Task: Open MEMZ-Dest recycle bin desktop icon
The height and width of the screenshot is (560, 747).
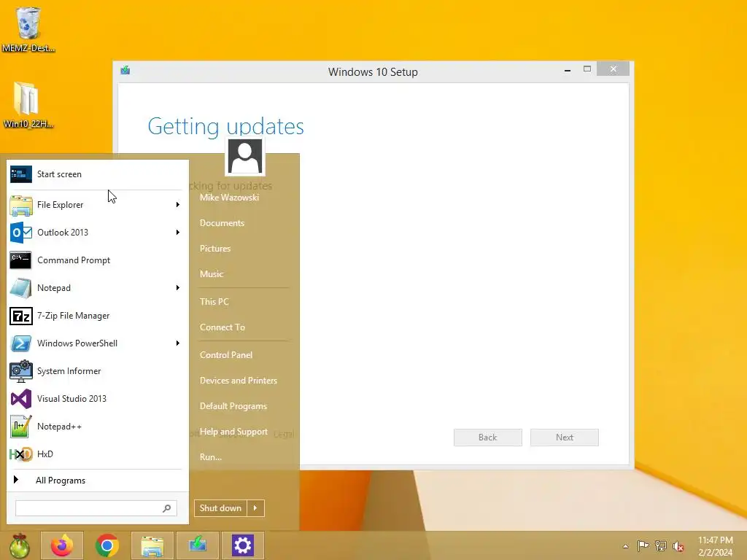Action: click(28, 28)
